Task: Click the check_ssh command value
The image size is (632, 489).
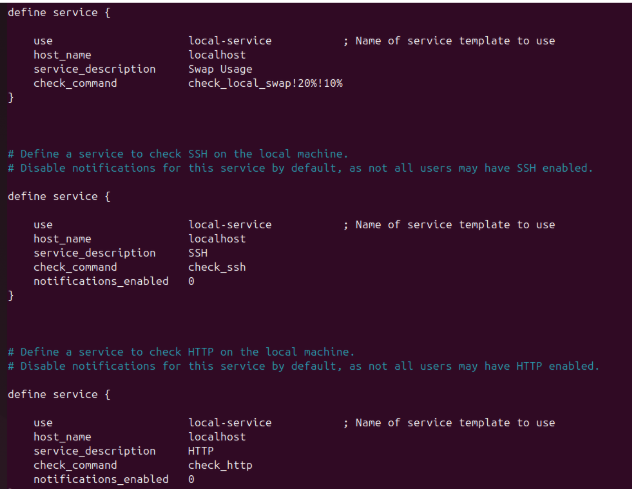Action: coord(216,267)
